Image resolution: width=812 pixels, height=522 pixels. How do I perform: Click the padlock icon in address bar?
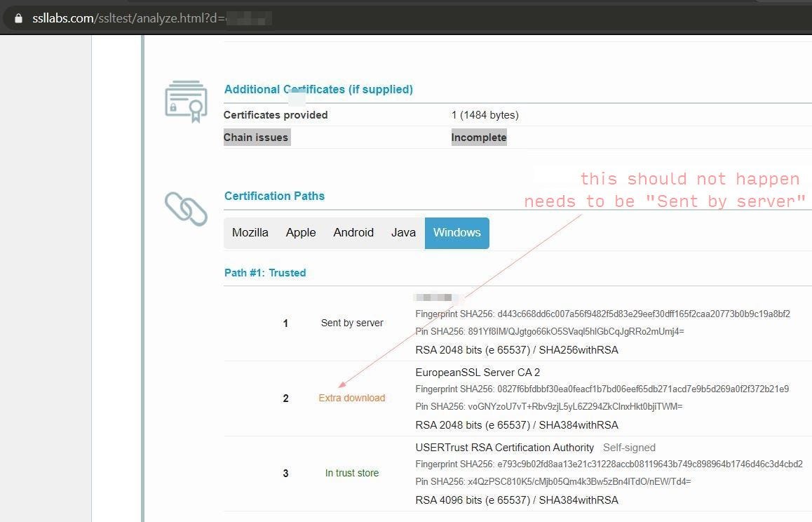(x=19, y=19)
